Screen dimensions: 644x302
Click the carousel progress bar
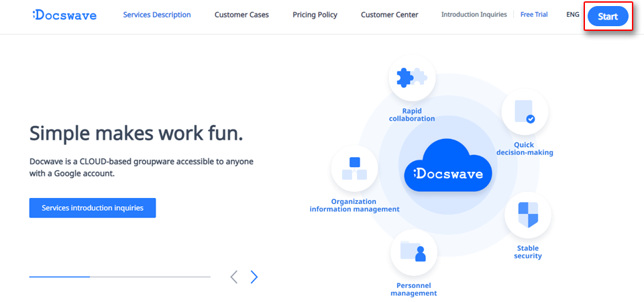click(120, 277)
